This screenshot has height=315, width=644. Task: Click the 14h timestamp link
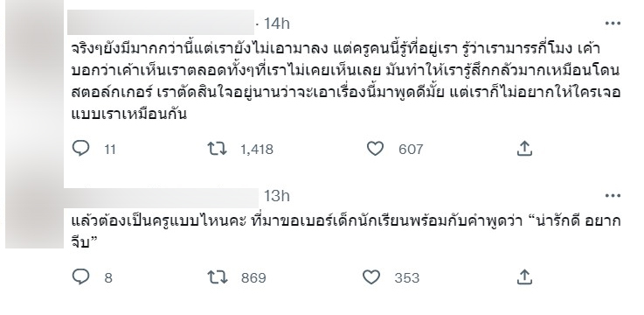pos(277,24)
